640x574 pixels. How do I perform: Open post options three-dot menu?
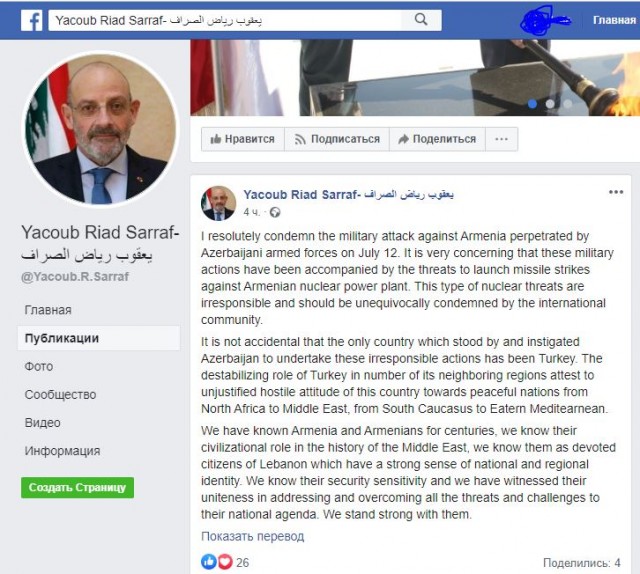tap(616, 192)
